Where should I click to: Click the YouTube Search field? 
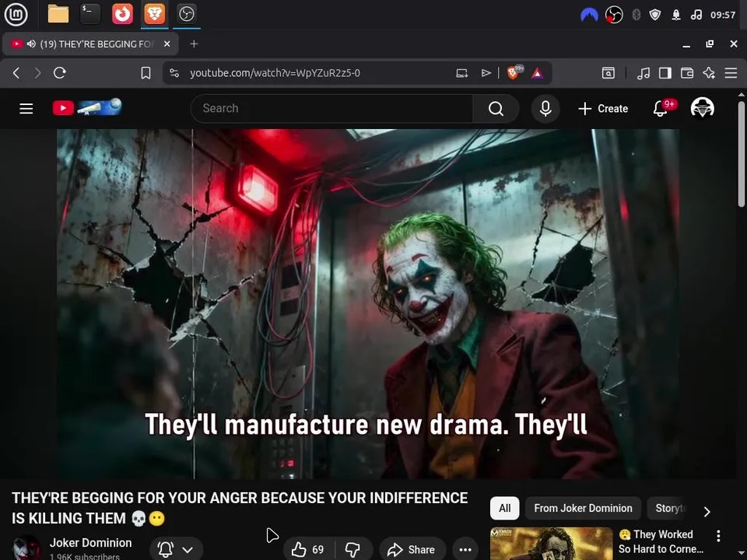click(x=331, y=109)
